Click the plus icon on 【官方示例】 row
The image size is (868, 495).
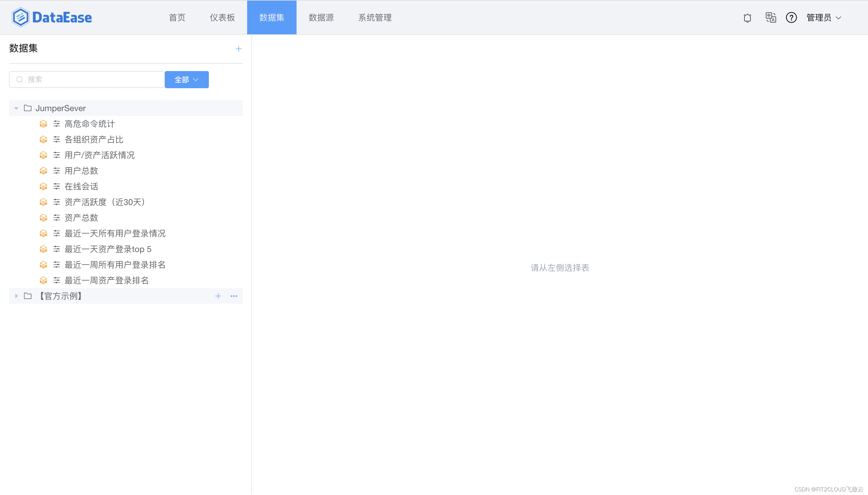tap(218, 296)
